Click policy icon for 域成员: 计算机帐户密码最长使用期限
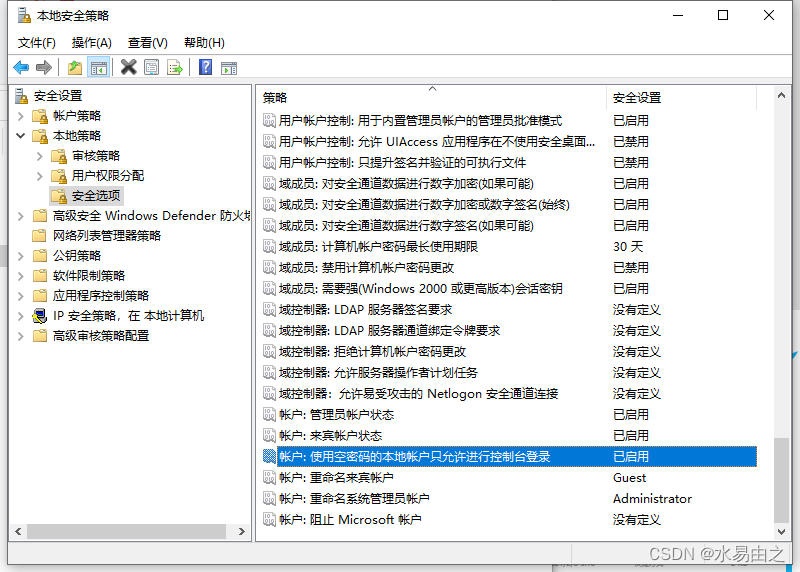Screen dimensions: 800x572 (269, 246)
